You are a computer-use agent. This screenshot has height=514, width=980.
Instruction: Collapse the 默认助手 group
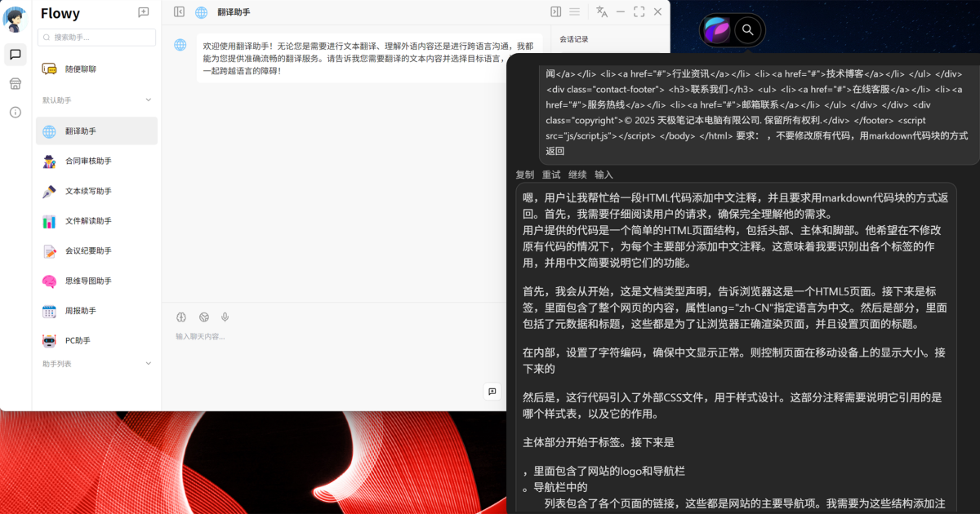(148, 100)
